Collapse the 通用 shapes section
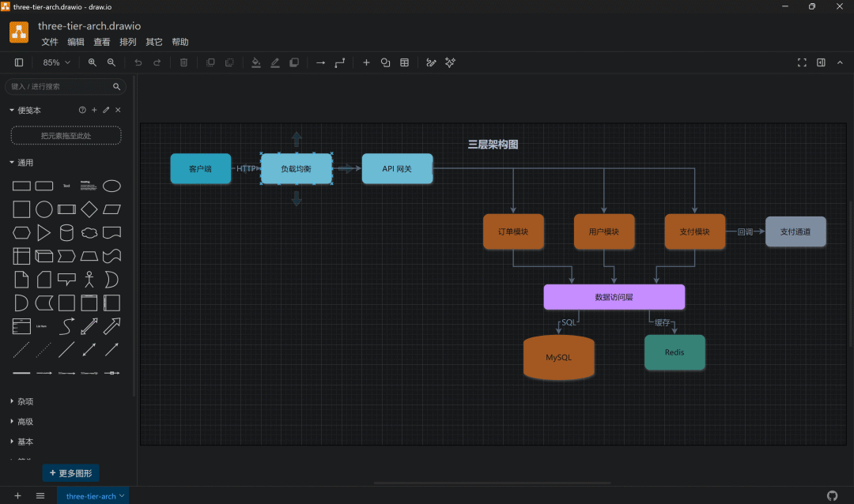 click(22, 163)
